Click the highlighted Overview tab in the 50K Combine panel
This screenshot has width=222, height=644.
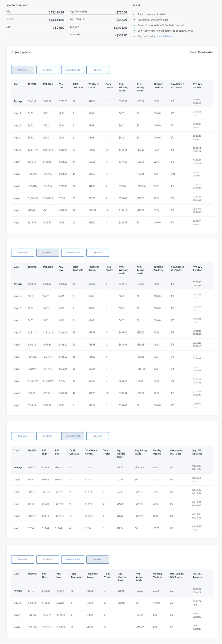22,70
